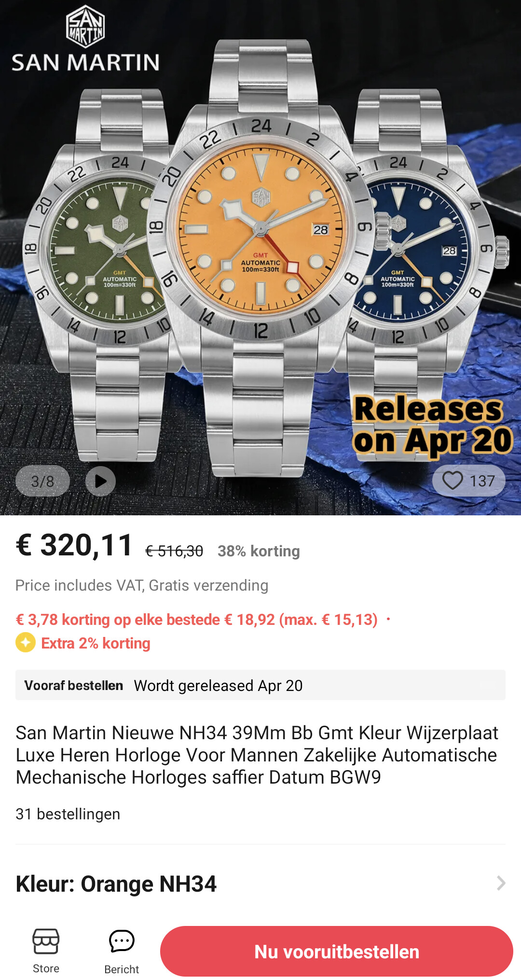The width and height of the screenshot is (521, 980).
Task: Open the Vooraf bestellen release info bar
Action: 260,685
